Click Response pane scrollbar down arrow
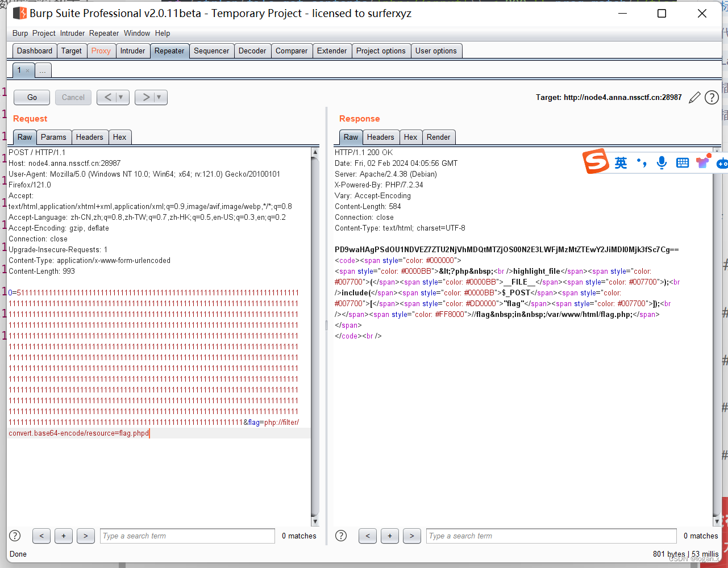 tap(717, 521)
